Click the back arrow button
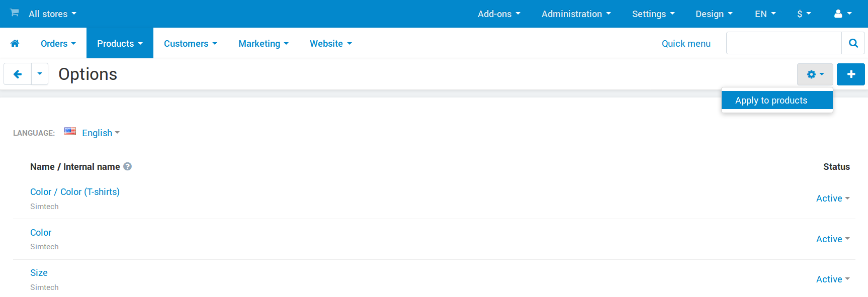 18,74
